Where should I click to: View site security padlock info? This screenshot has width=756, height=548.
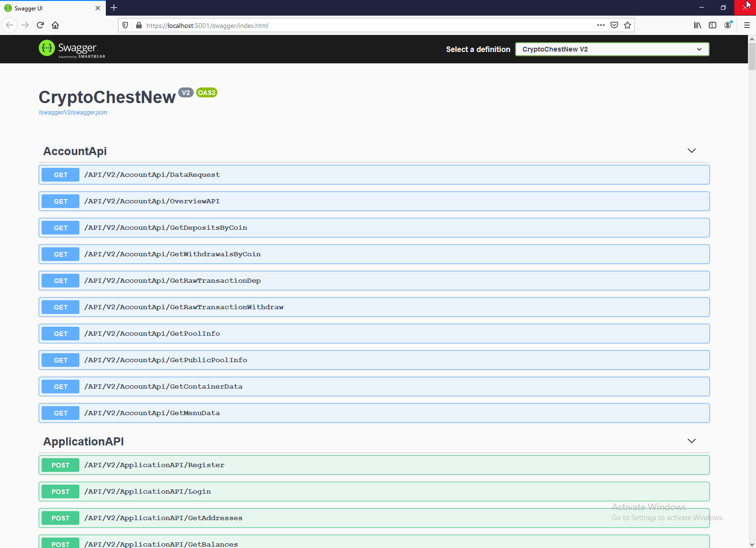pos(139,26)
